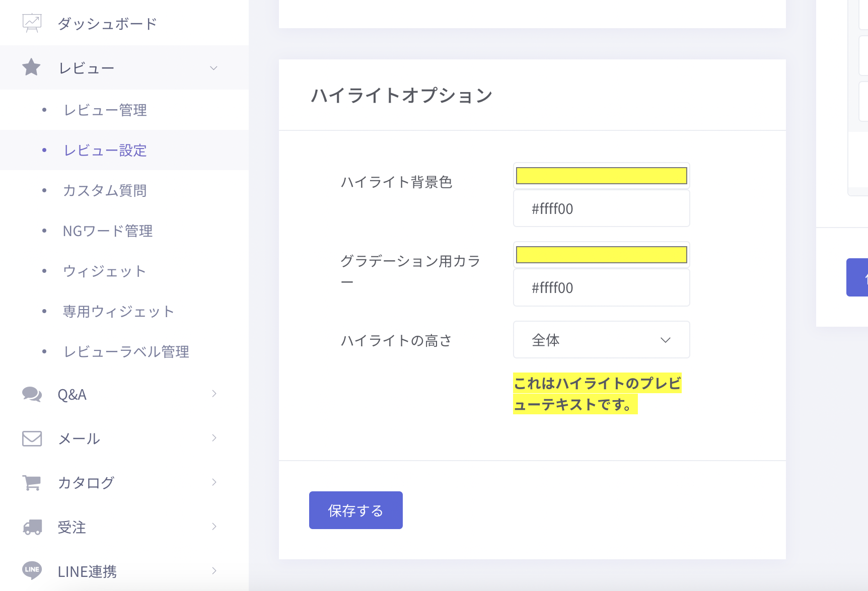The width and height of the screenshot is (868, 591).
Task: Select the カスタム質問 submenu item
Action: click(x=105, y=191)
